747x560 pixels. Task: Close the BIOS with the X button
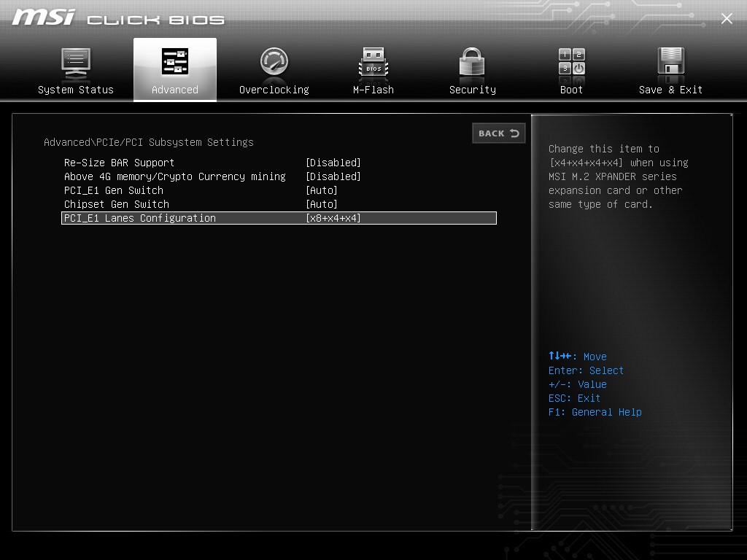727,18
